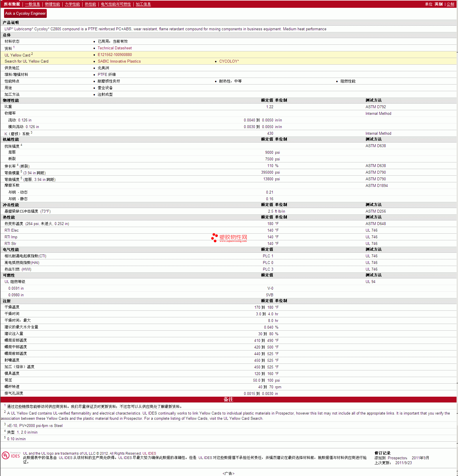Click 排气孔深度 row label
458x476 pixels.
14,393
